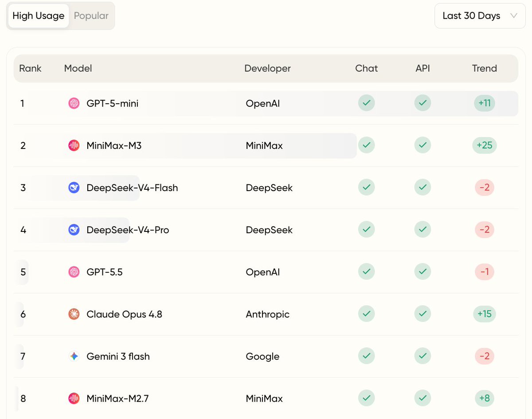This screenshot has width=532, height=419.
Task: Click MiniMax developer name in MiniMax-M2.7 row
Action: [x=264, y=398]
